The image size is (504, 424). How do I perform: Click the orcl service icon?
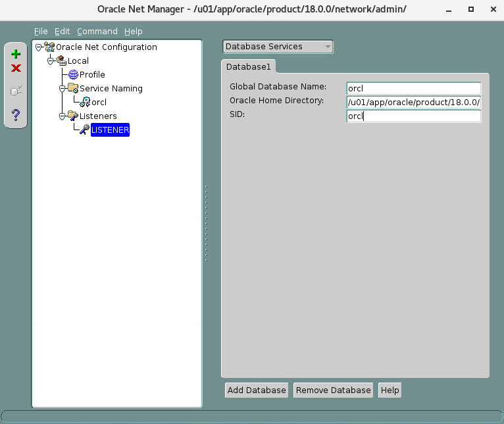coord(85,102)
